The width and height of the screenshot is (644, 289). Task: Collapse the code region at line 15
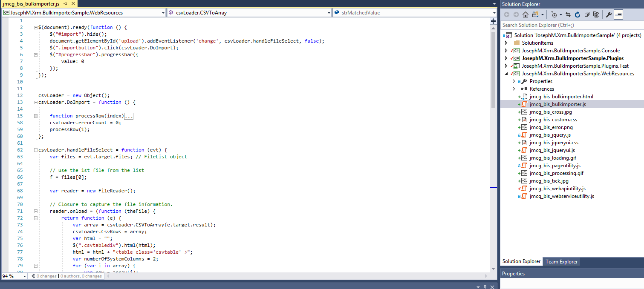pyautogui.click(x=35, y=115)
